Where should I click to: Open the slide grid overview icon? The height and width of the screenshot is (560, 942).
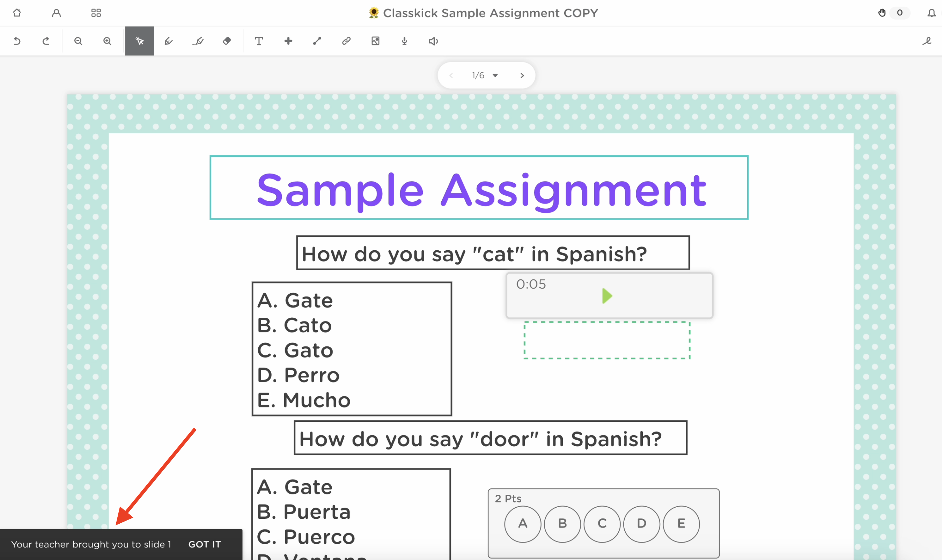pyautogui.click(x=96, y=13)
